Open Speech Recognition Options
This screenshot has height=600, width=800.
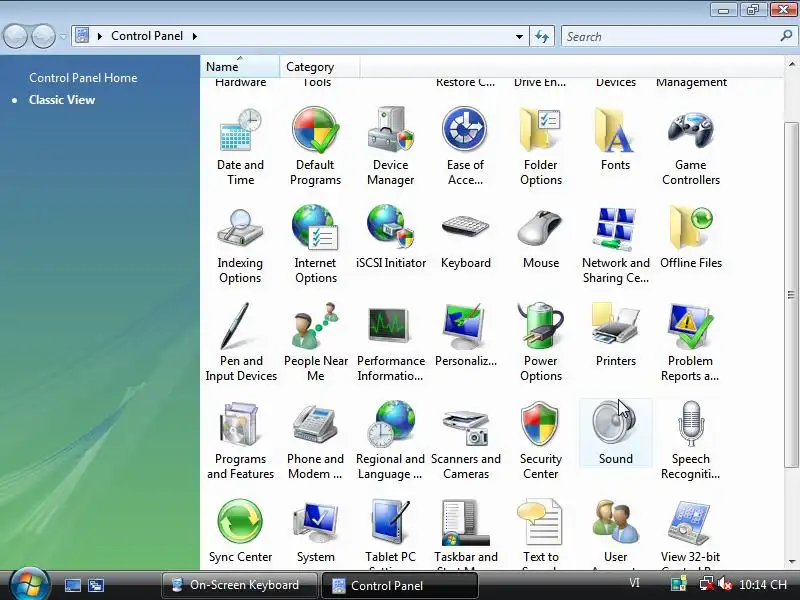pos(690,441)
